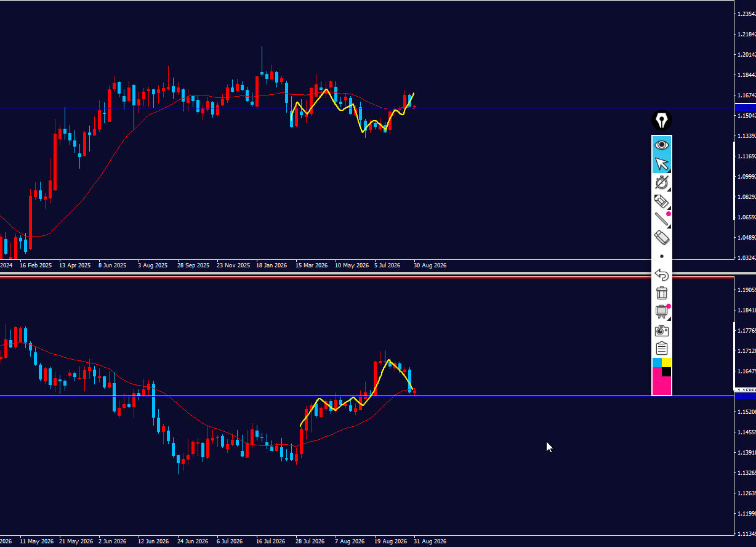Activate the eraser tool
Image resolution: width=756 pixels, height=547 pixels.
pos(662,238)
